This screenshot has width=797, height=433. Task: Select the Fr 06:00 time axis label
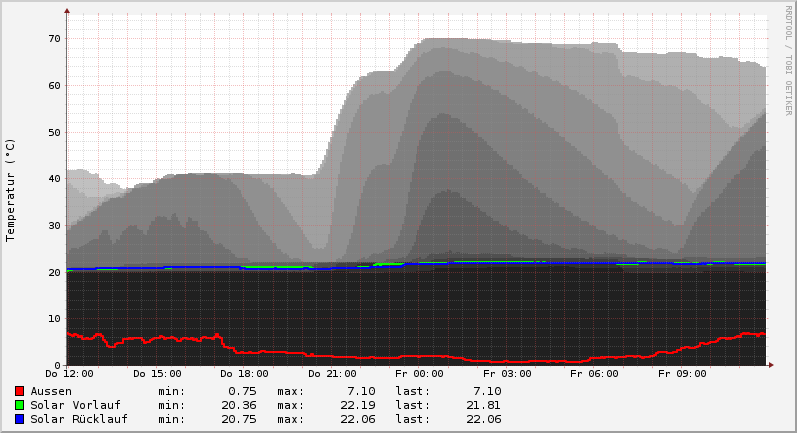(594, 374)
